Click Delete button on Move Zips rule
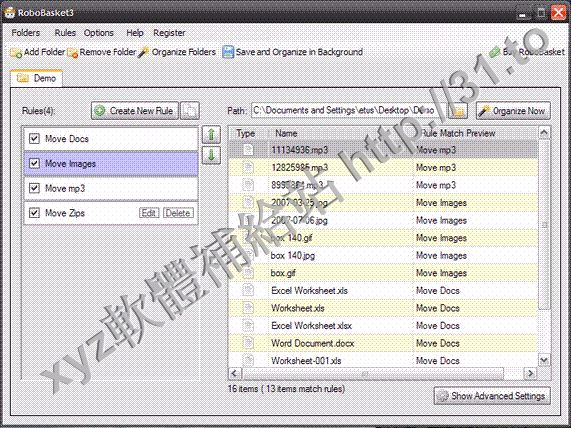Image resolution: width=571 pixels, height=428 pixels. click(x=178, y=213)
